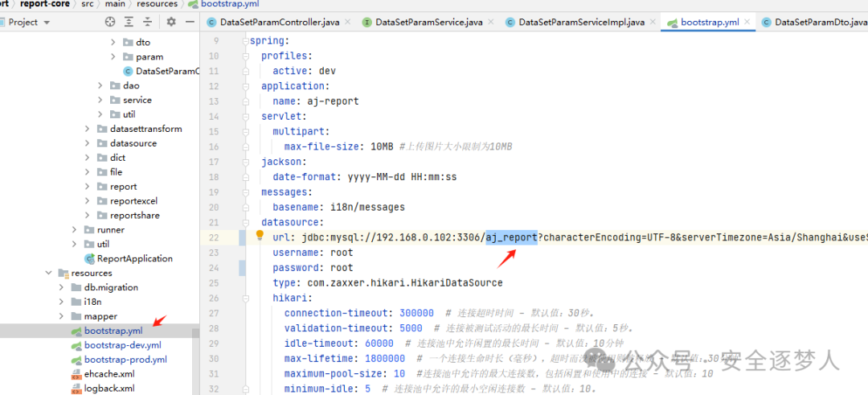The image size is (868, 395).
Task: Click 'type: com.zaxxer.hikari.HikariDataSource' line
Action: point(387,283)
